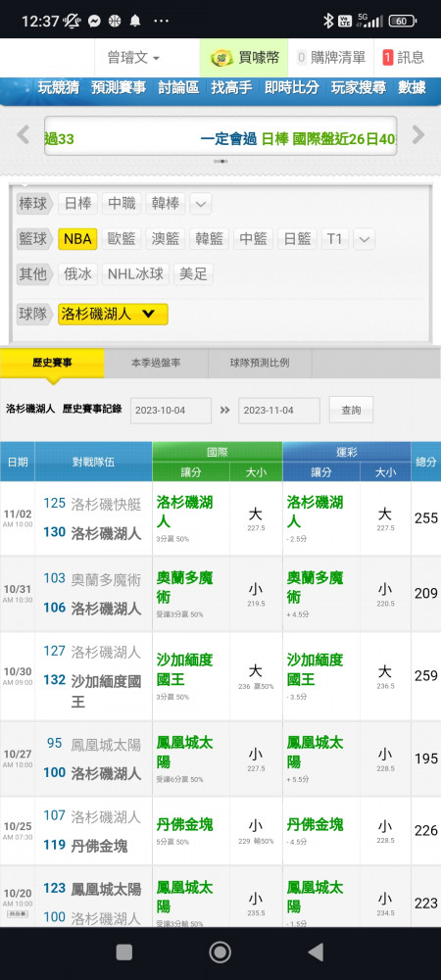This screenshot has height=980, width=441.
Task: Click the total score 259 cell
Action: pos(426,675)
